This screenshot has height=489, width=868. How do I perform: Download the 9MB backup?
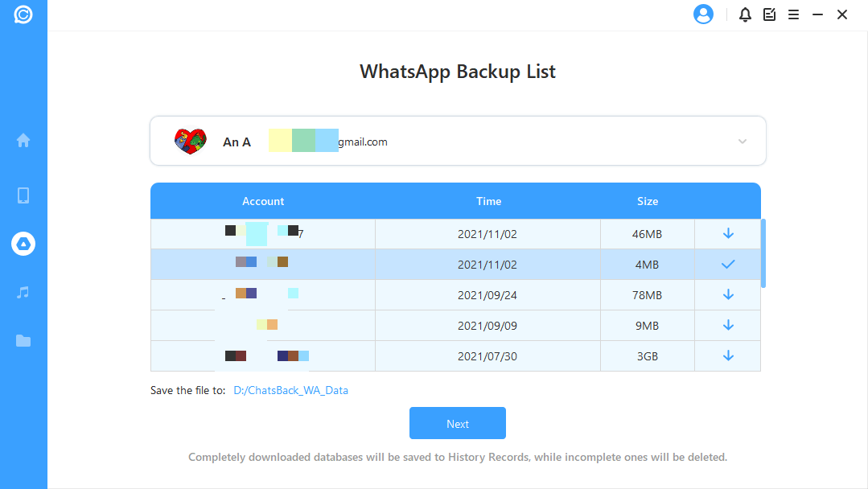point(729,325)
